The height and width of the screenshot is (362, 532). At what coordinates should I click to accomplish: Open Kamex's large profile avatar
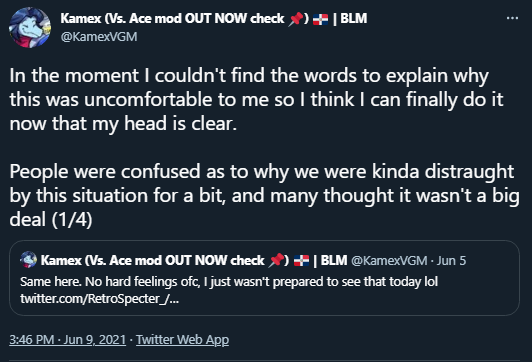tap(30, 27)
